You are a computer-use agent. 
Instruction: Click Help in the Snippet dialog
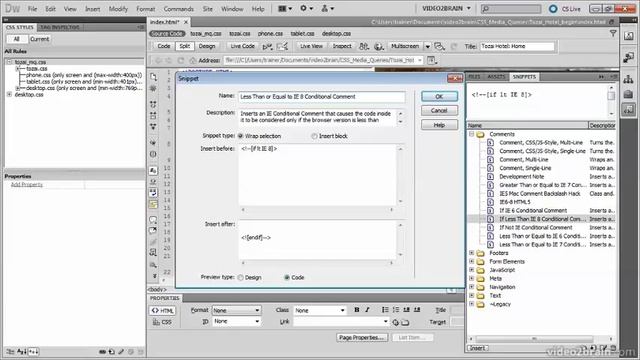coord(439,125)
